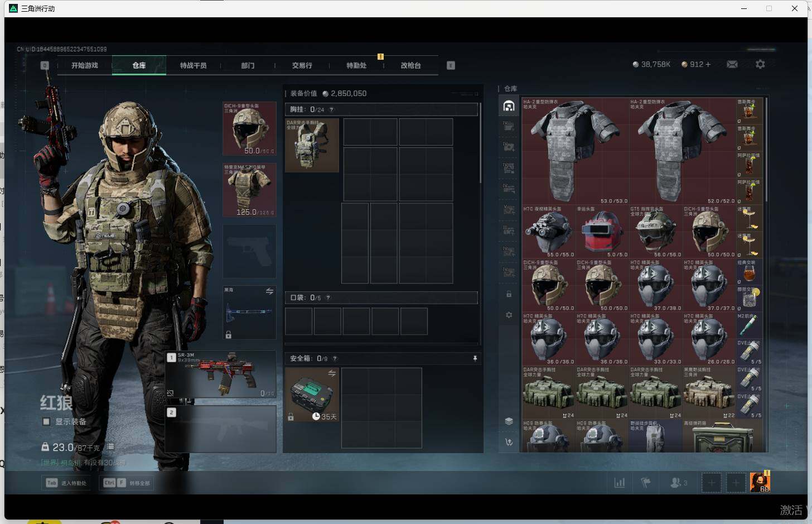Add currency with the plus beside 912
Viewport: 812px width, 524px height.
(708, 64)
